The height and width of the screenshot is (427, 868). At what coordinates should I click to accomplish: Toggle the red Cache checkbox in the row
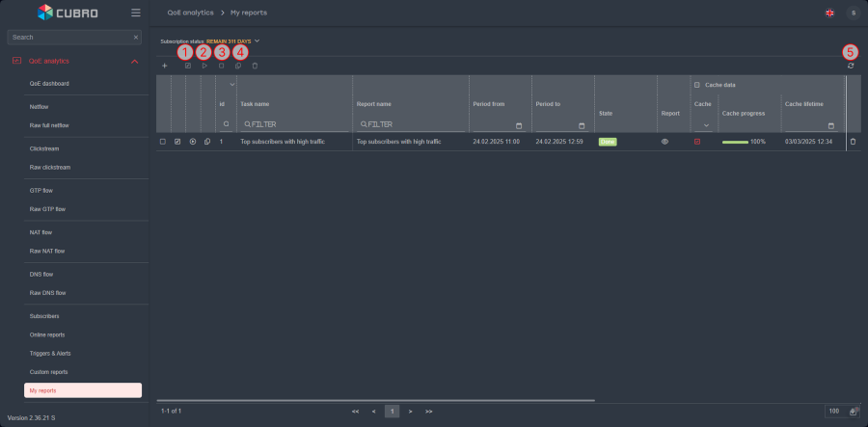pos(697,142)
